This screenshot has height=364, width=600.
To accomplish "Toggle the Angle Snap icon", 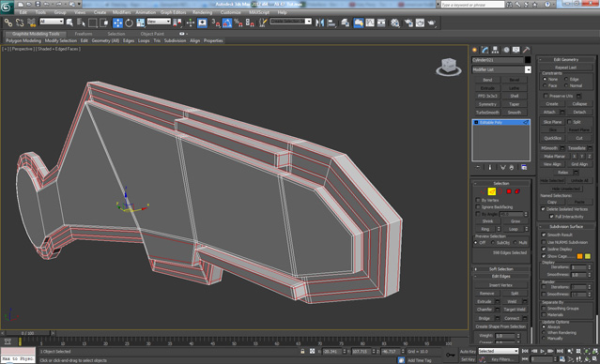I will 227,23.
